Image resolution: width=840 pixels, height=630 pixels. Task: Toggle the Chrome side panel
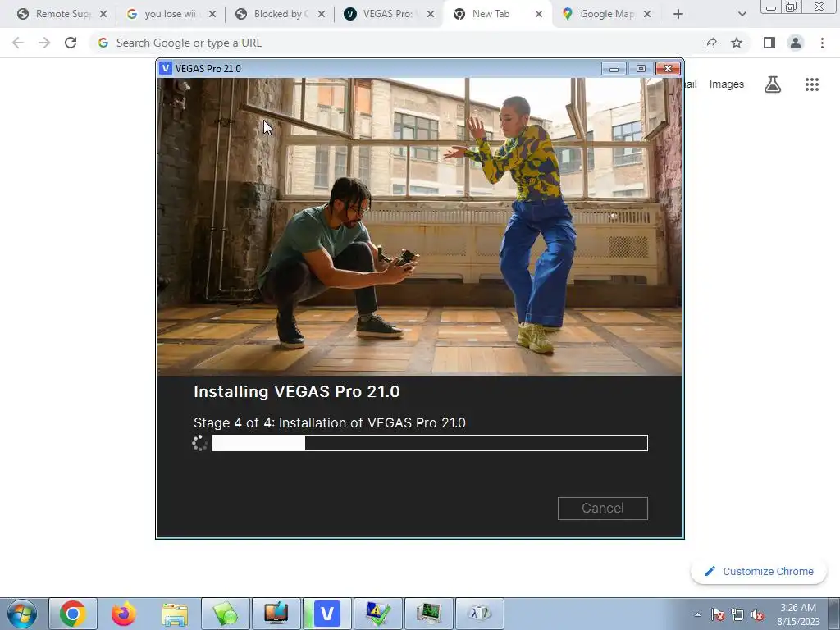pyautogui.click(x=769, y=43)
